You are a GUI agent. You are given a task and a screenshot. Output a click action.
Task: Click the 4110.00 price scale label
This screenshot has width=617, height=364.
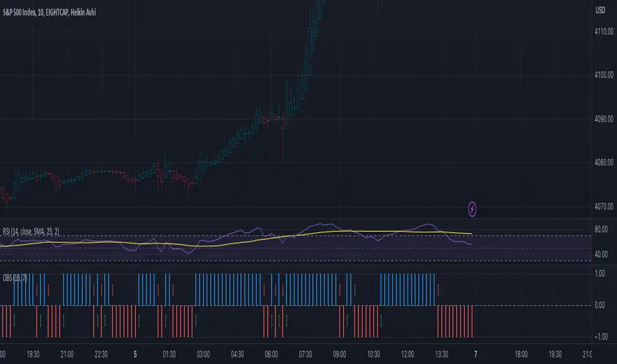click(604, 31)
